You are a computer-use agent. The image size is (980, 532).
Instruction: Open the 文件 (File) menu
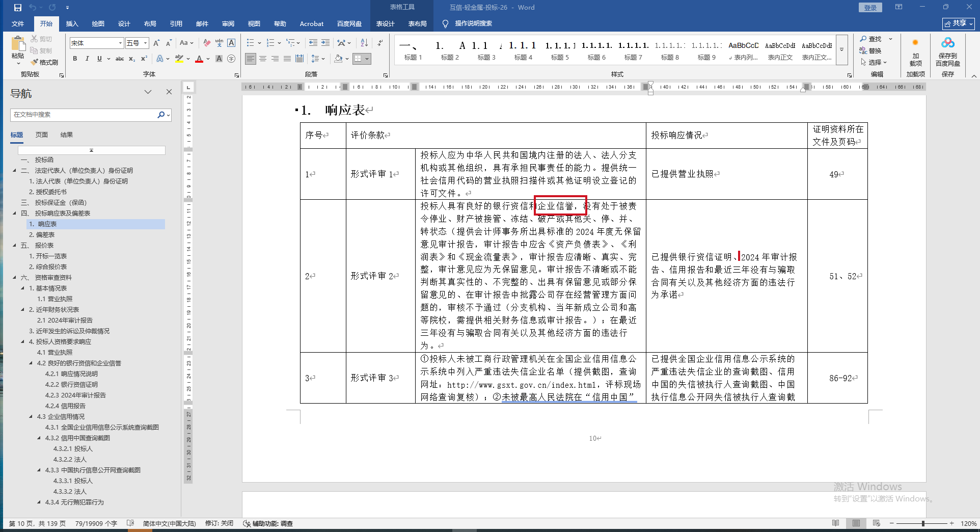click(18, 23)
